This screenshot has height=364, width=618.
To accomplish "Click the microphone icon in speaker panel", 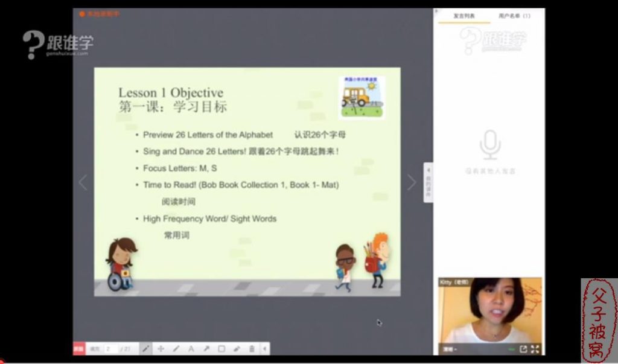I will (490, 145).
